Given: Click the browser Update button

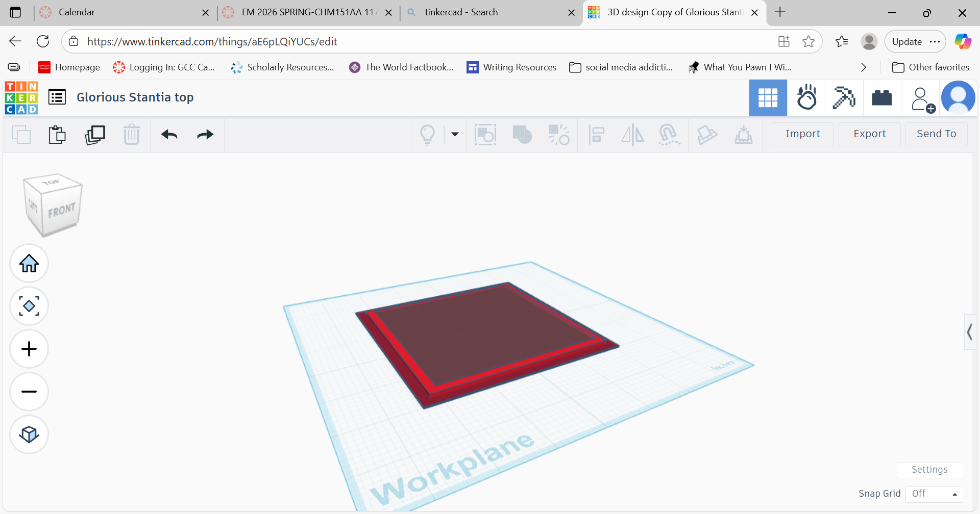Looking at the screenshot, I should pyautogui.click(x=915, y=42).
